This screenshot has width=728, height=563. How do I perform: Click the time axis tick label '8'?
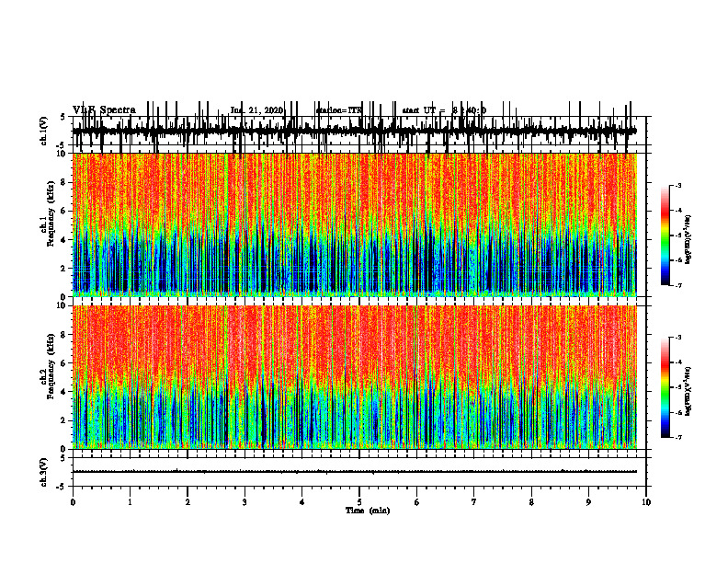click(531, 502)
